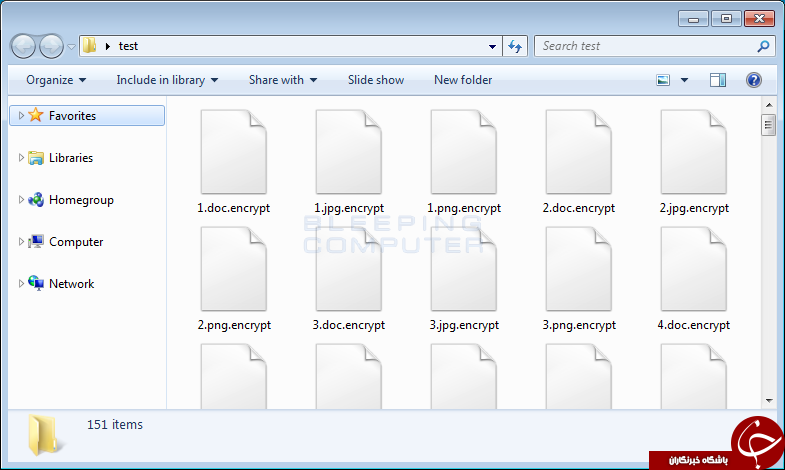Click the test folder in address path

128,46
